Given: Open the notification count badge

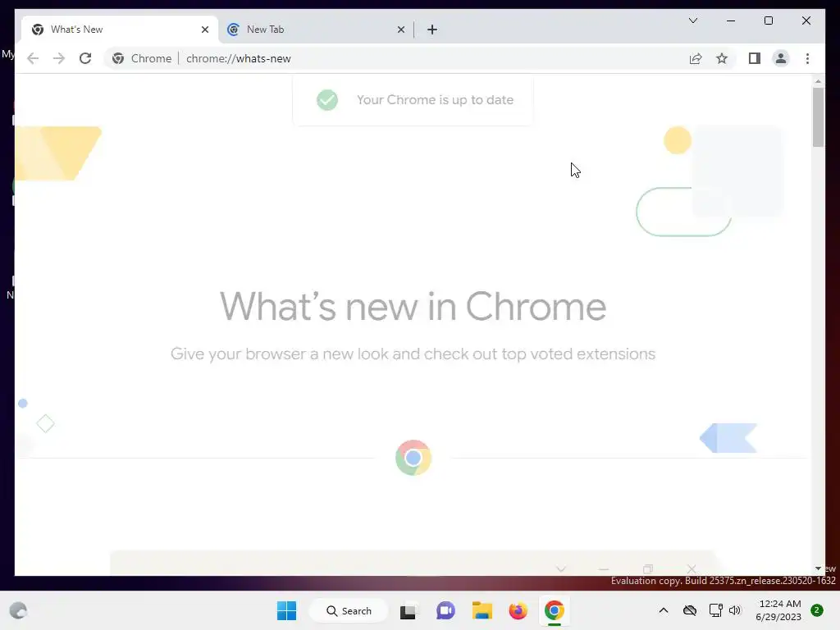Looking at the screenshot, I should point(817,610).
